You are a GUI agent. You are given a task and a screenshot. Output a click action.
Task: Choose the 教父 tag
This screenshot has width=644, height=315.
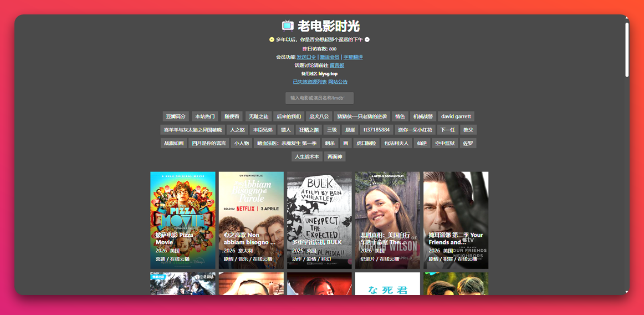point(468,130)
